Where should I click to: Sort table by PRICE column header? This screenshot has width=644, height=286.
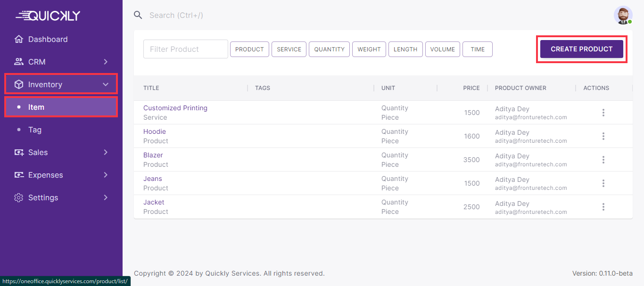coord(471,88)
